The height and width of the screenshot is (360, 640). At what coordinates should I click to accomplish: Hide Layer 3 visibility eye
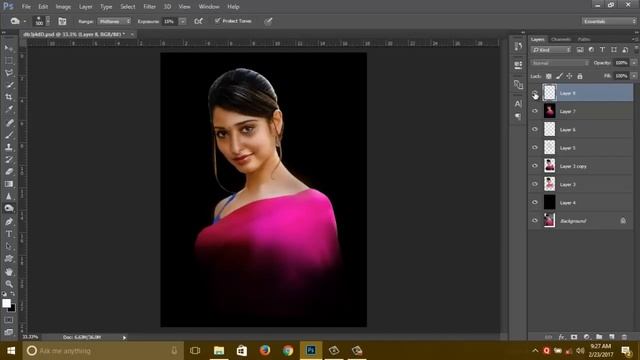tap(535, 184)
